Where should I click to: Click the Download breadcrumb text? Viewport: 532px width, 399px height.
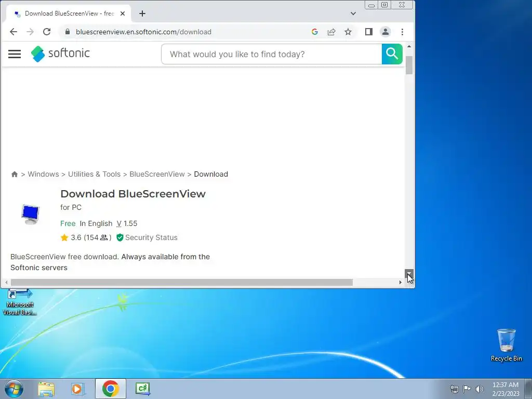click(211, 174)
